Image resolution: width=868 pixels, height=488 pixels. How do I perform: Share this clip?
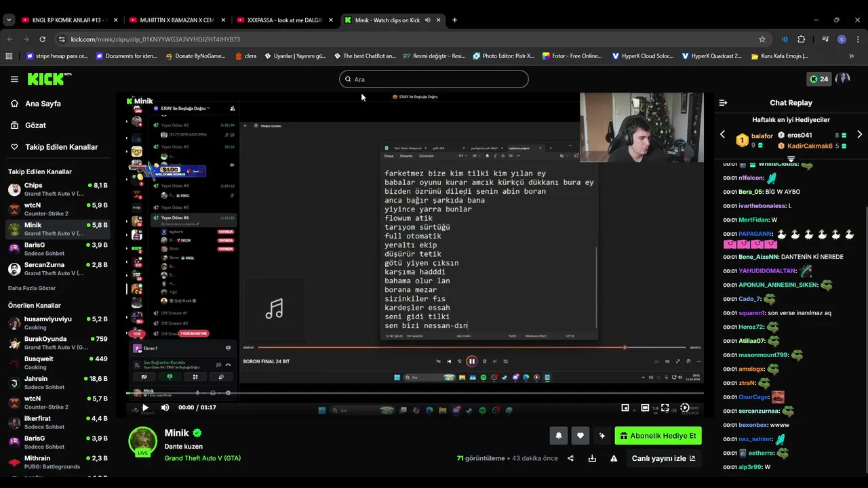point(570,458)
